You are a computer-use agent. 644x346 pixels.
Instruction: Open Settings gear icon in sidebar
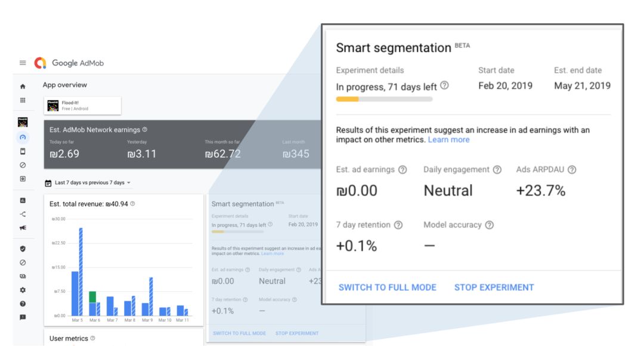(23, 290)
